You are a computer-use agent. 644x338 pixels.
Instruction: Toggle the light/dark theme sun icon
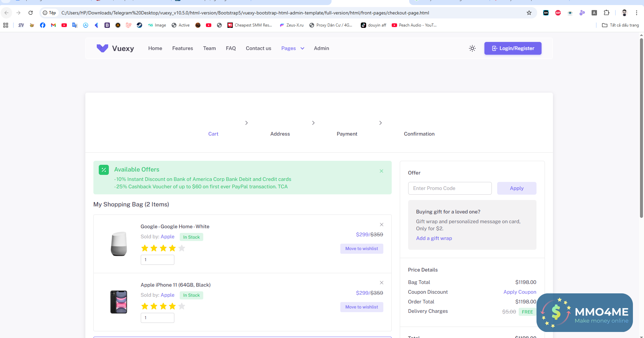tap(472, 48)
